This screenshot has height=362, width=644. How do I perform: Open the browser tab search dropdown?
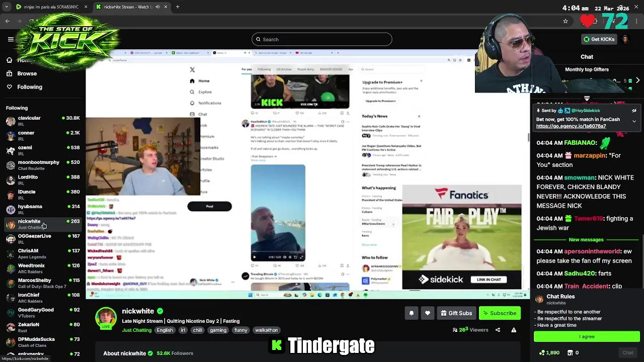(7, 7)
